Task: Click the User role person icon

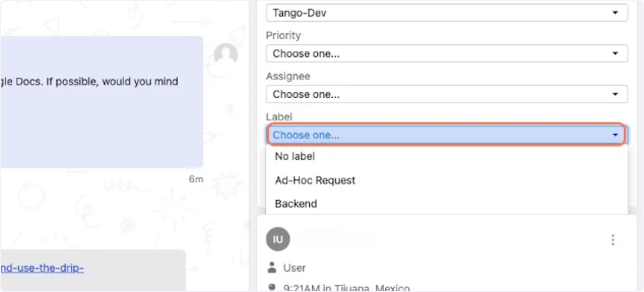Action: click(x=272, y=267)
